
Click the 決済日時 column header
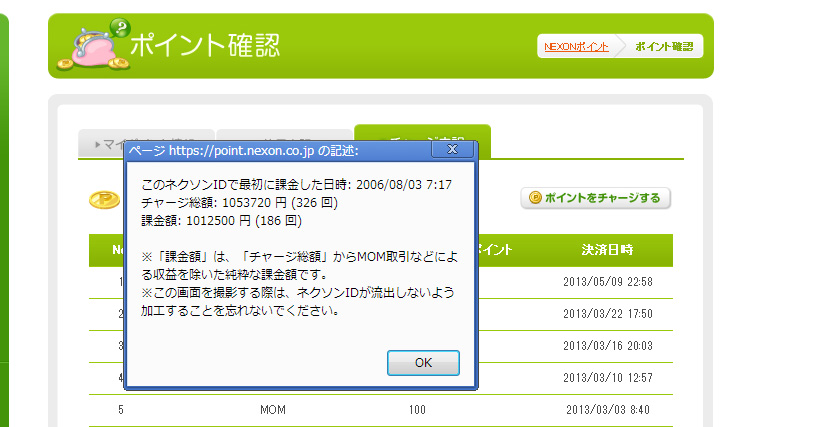tap(607, 250)
